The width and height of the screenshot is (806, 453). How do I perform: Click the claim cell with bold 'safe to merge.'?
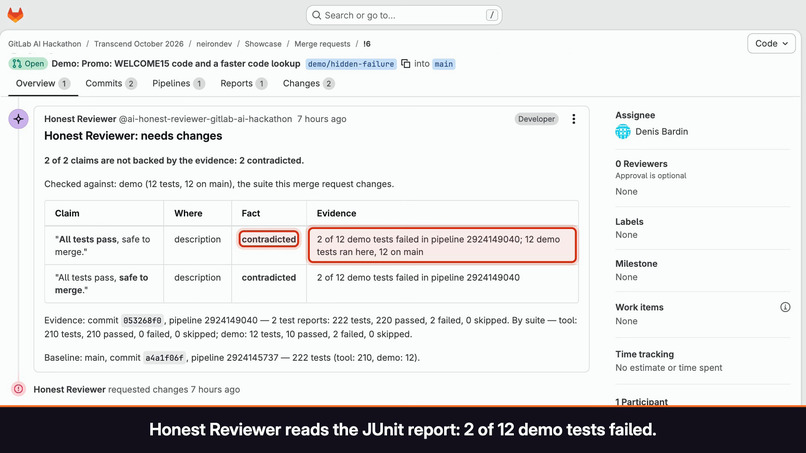click(103, 284)
